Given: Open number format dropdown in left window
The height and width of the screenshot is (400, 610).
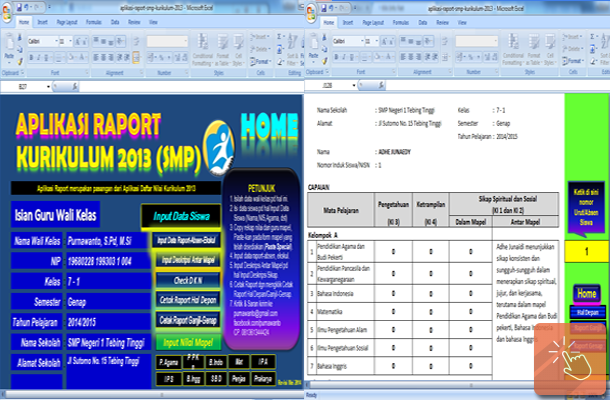Looking at the screenshot, I should click(x=185, y=41).
